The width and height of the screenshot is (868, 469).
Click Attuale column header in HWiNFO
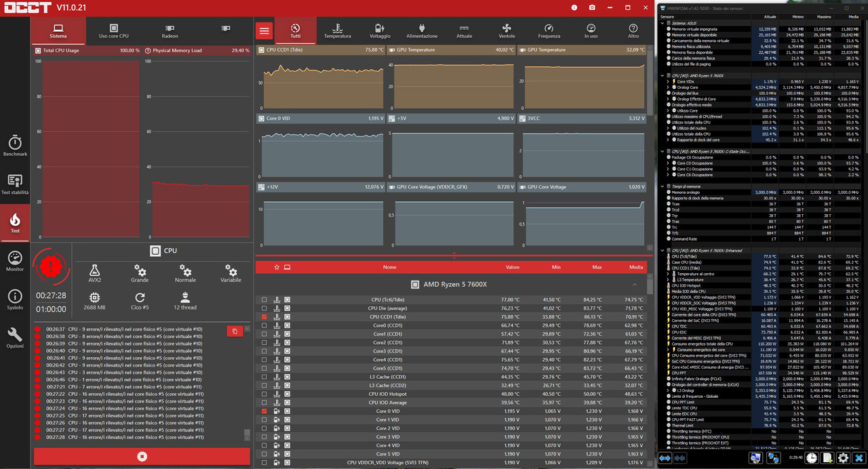click(x=770, y=16)
